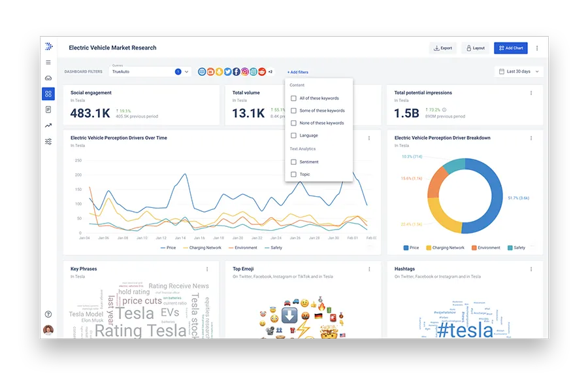Open options menu for Hashtags card
This screenshot has height=374, width=588.
point(531,269)
